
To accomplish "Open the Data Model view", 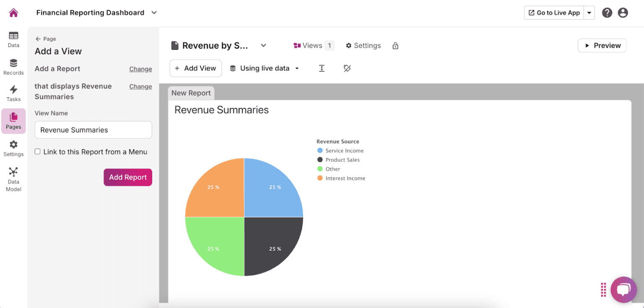I will point(13,178).
